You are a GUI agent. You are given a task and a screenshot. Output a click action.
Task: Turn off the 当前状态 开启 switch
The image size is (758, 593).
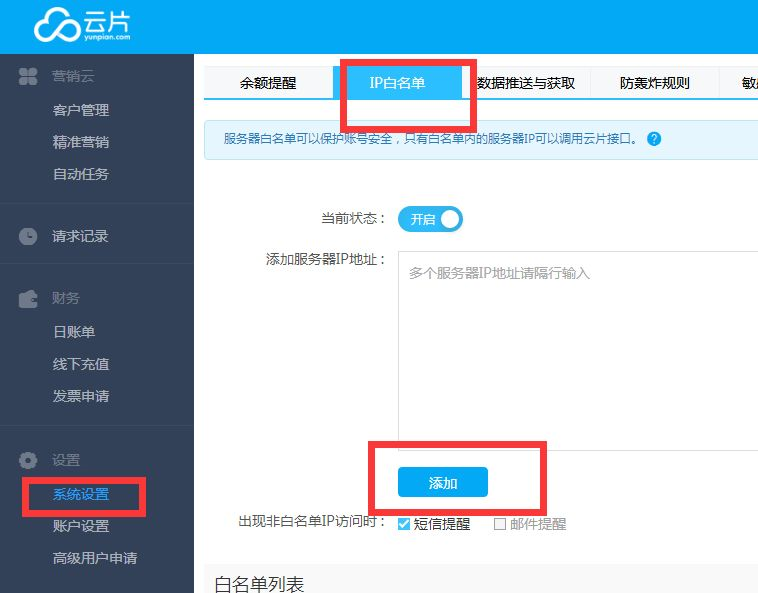click(x=430, y=219)
